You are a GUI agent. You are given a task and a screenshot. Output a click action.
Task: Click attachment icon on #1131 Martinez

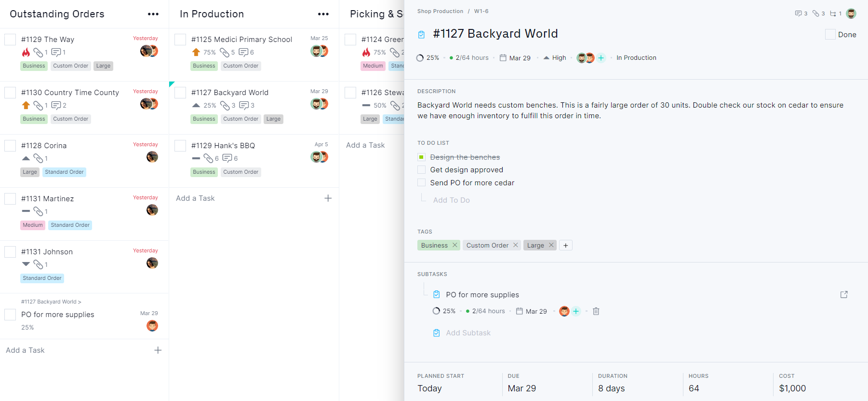[38, 211]
